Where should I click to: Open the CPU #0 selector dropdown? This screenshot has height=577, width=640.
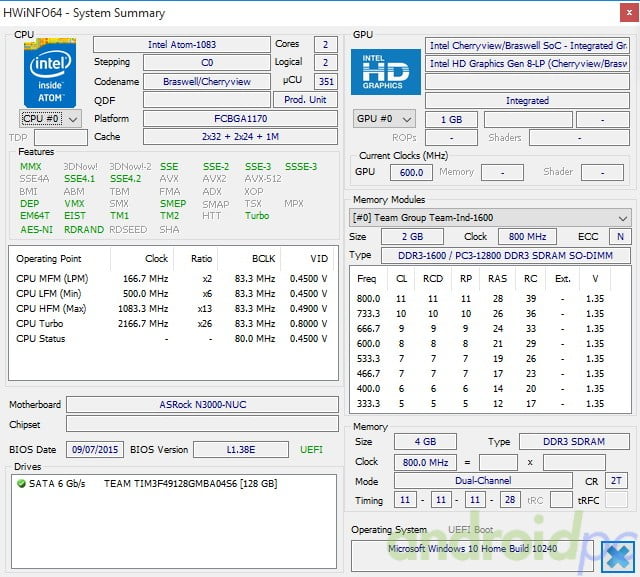[51, 119]
